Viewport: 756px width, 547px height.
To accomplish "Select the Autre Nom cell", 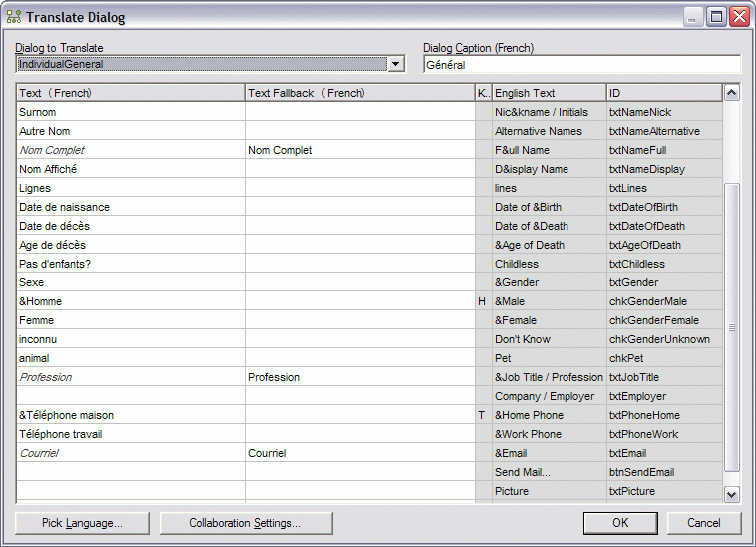I will coord(131,131).
